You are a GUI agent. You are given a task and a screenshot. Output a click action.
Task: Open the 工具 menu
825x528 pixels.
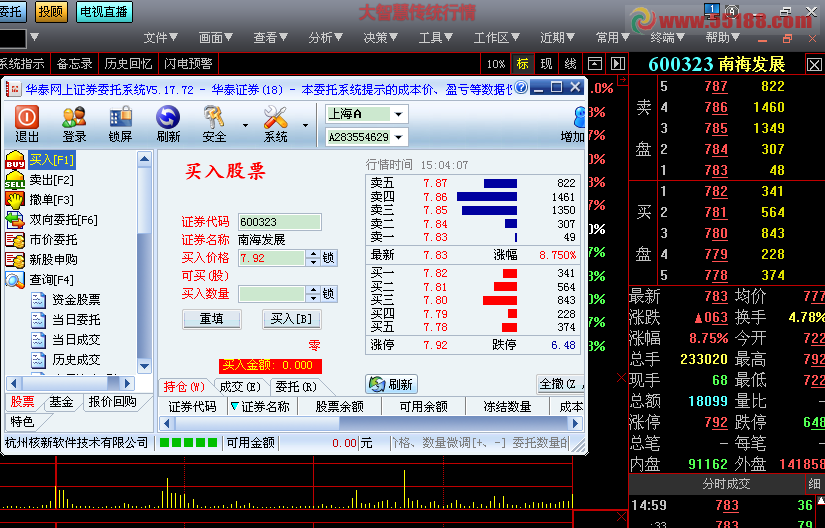(436, 38)
